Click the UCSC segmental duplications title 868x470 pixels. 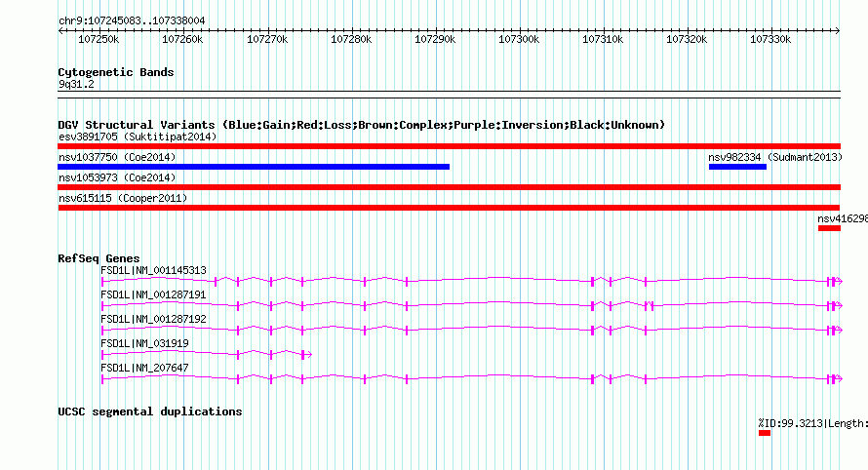(150, 411)
